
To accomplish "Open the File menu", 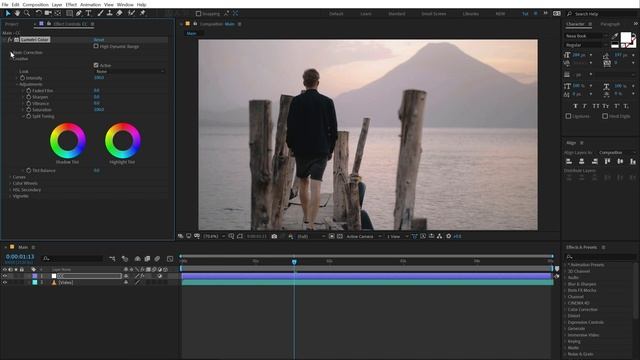I will tap(5, 4).
